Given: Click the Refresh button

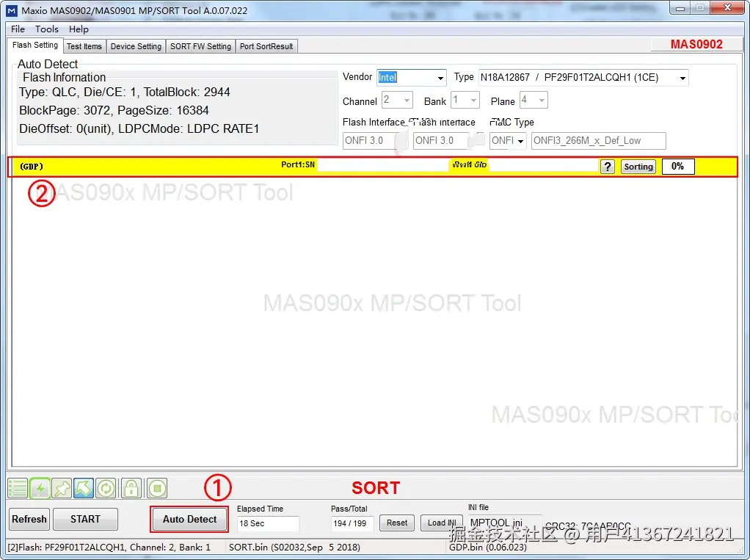Looking at the screenshot, I should [x=29, y=520].
